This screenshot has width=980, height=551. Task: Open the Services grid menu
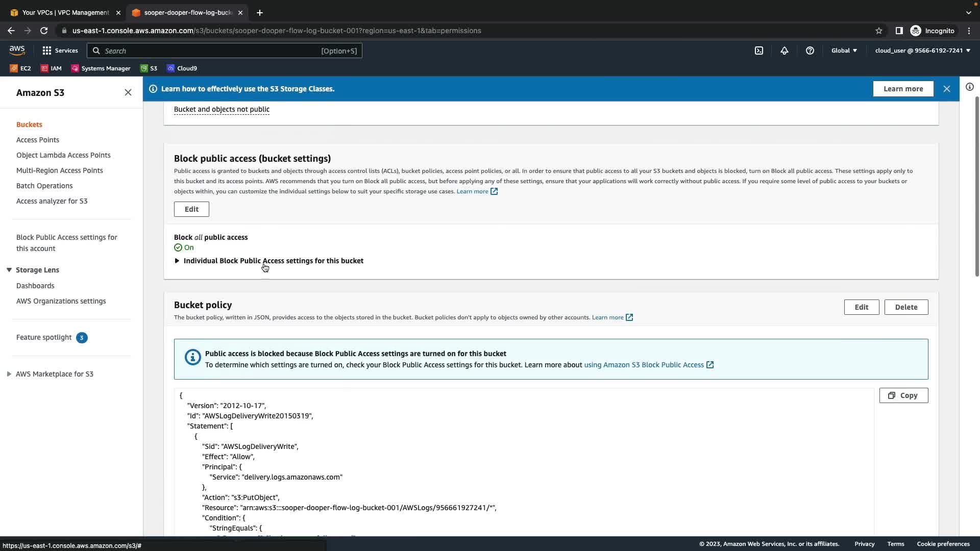[x=60, y=51]
